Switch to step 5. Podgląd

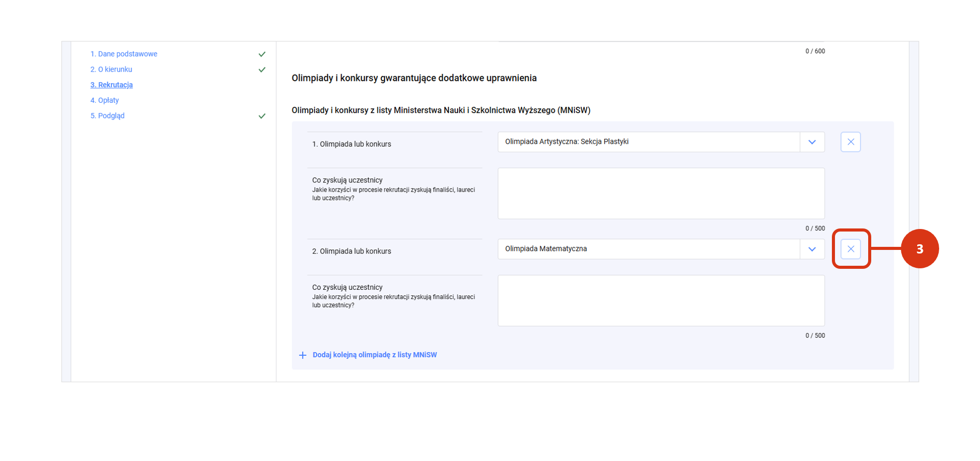tap(107, 116)
